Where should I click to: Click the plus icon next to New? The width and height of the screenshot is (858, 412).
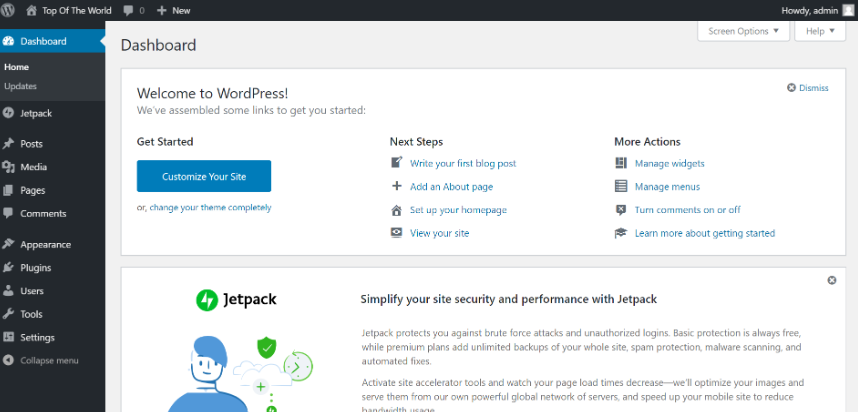(x=161, y=10)
